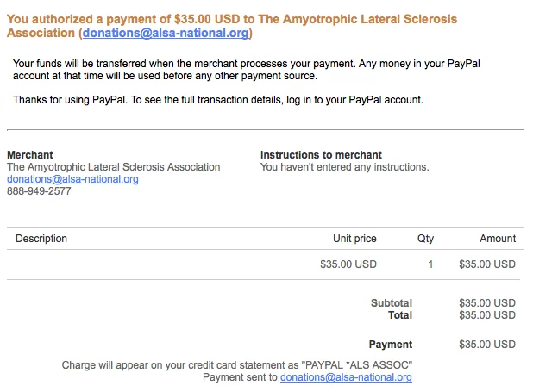Click the merchant phone number 888-949-2577
The height and width of the screenshot is (392, 533).
[39, 191]
